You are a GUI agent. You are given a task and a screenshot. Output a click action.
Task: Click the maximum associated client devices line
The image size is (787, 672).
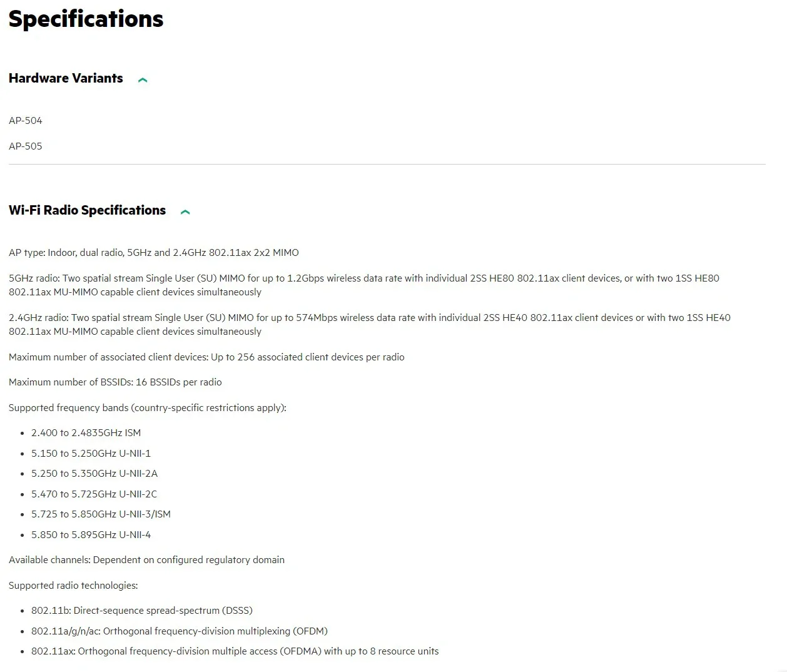click(x=206, y=357)
